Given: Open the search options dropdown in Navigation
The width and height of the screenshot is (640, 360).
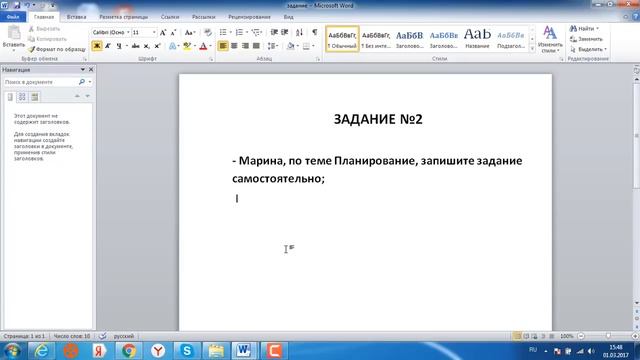Looking at the screenshot, I should [x=90, y=82].
